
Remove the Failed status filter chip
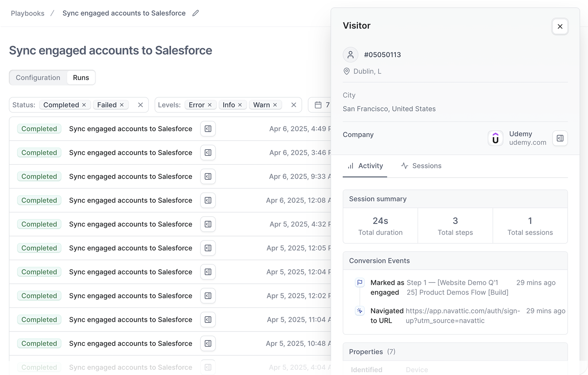pos(122,105)
